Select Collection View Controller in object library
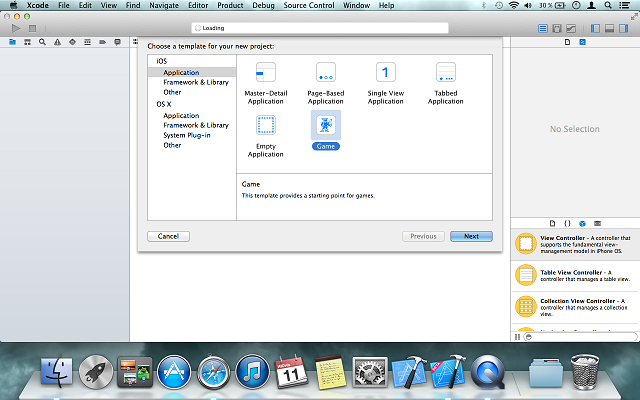 point(575,307)
